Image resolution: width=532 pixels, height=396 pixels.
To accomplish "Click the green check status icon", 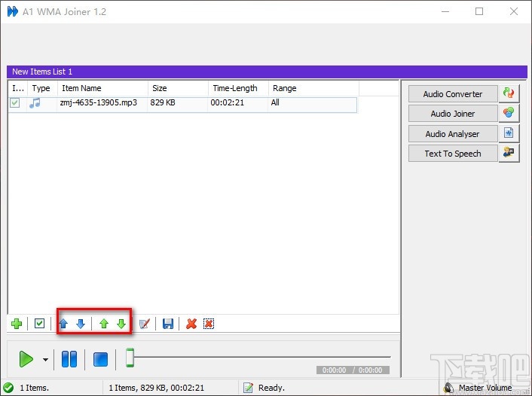I will 8,388.
